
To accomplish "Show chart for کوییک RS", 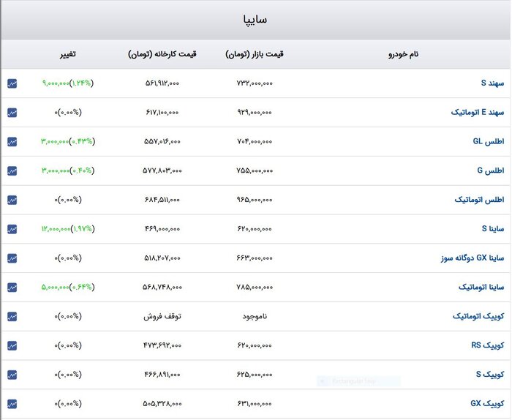I will [12, 345].
